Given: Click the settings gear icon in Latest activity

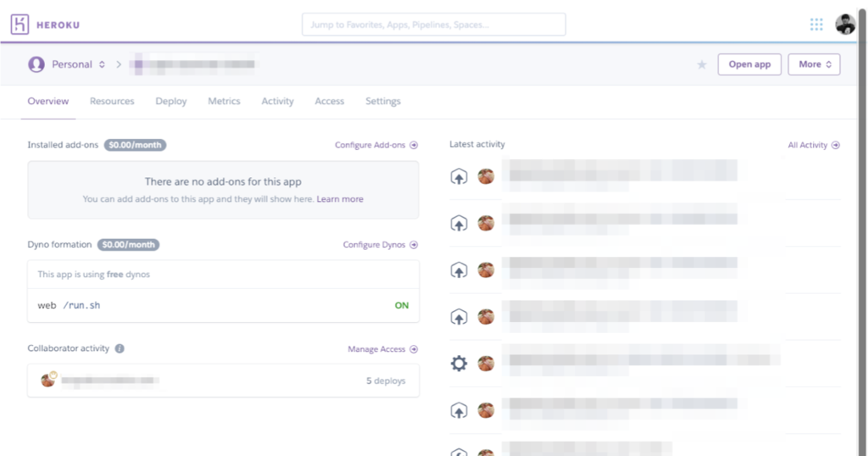Looking at the screenshot, I should click(459, 364).
